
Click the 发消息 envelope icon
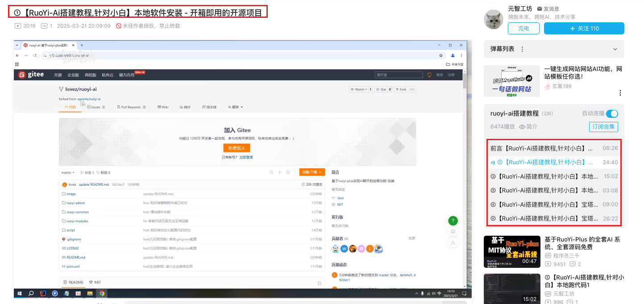click(540, 9)
